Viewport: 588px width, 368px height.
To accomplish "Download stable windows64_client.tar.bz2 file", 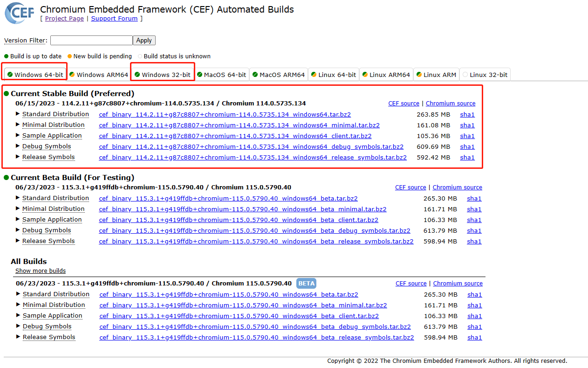I will (x=235, y=136).
